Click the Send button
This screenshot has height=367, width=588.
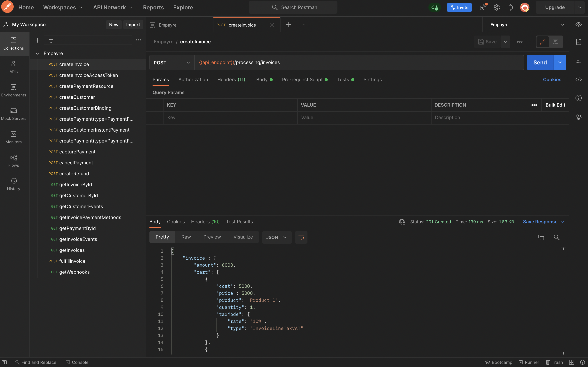point(540,62)
